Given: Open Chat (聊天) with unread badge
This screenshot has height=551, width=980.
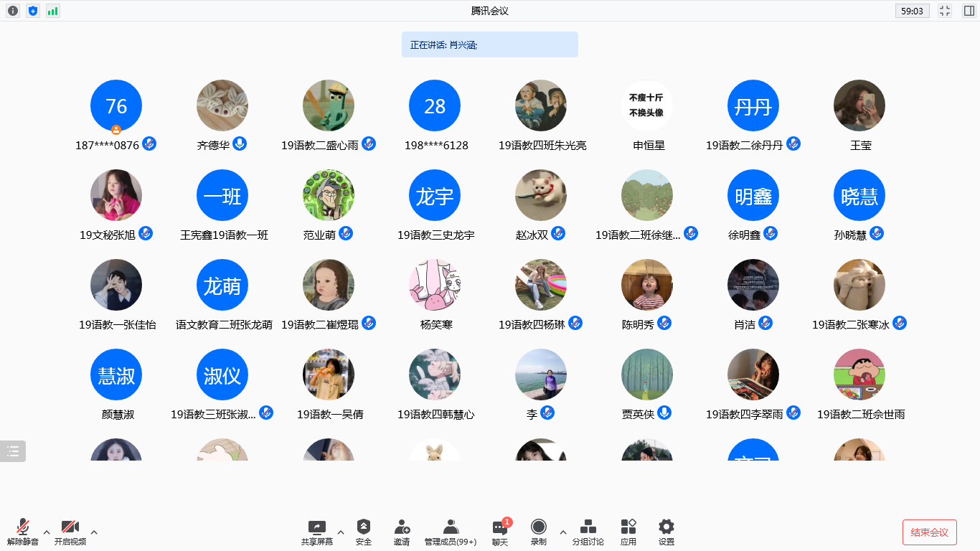Looking at the screenshot, I should tap(500, 532).
